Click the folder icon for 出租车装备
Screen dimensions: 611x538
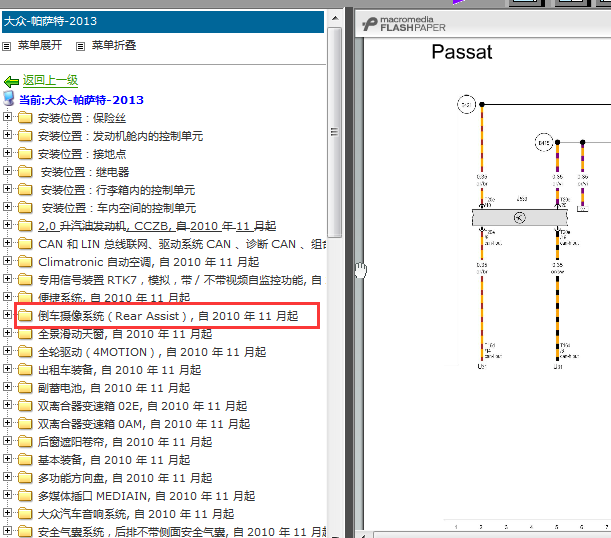[x=25, y=369]
